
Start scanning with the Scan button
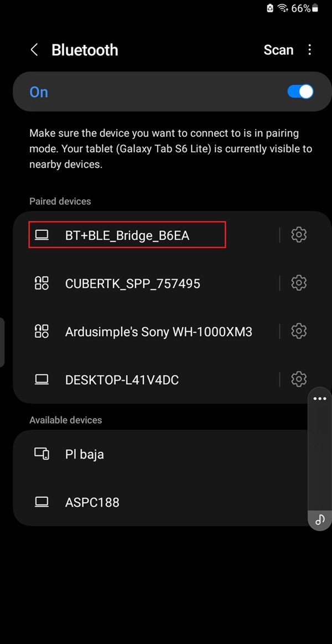click(278, 50)
